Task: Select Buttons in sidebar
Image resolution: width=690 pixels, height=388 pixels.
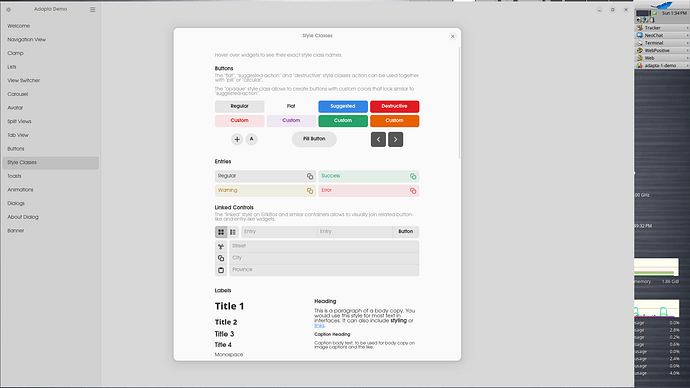Action: click(x=51, y=149)
